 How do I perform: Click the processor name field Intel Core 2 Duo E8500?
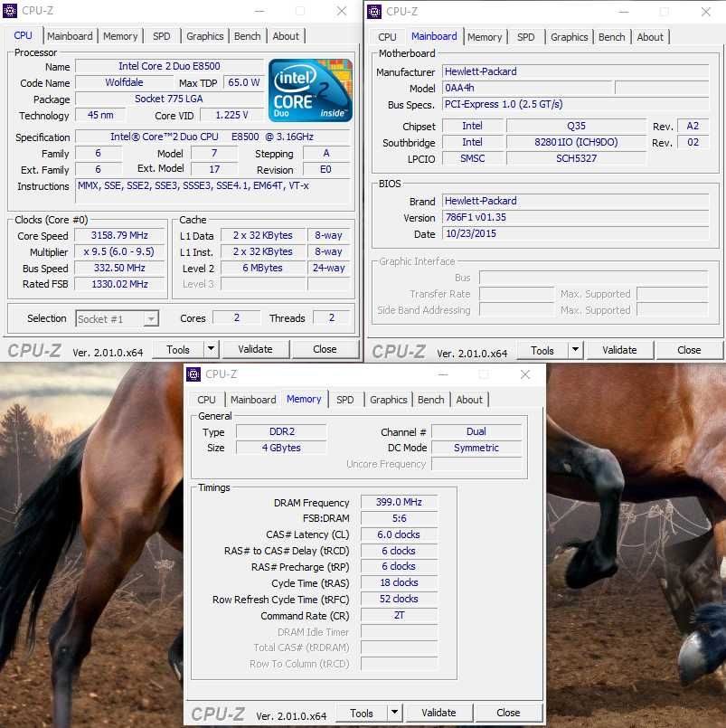click(x=169, y=66)
